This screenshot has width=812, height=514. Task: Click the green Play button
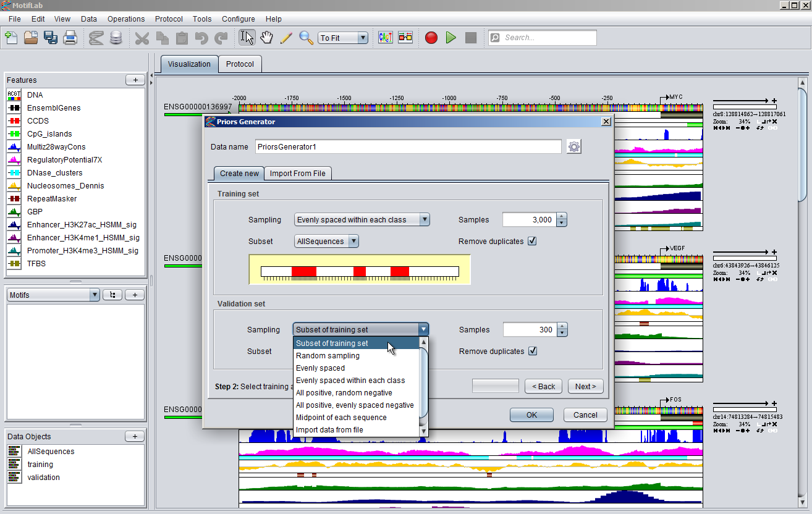coord(451,38)
